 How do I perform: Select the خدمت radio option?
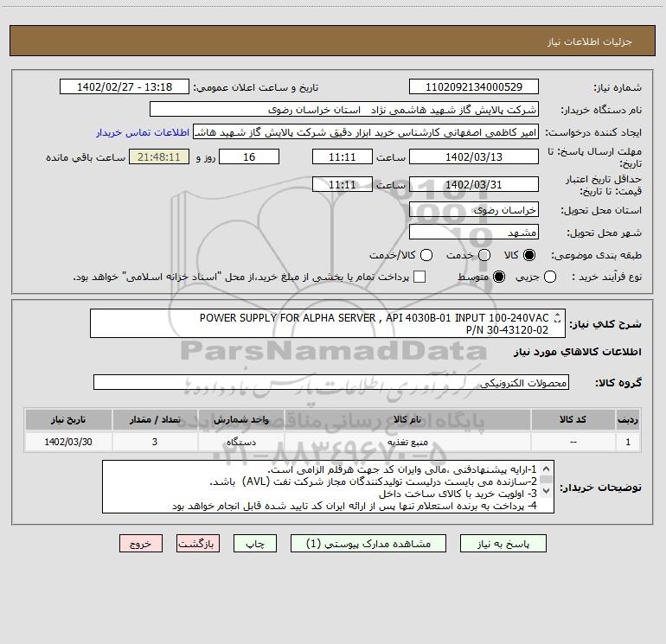click(484, 255)
